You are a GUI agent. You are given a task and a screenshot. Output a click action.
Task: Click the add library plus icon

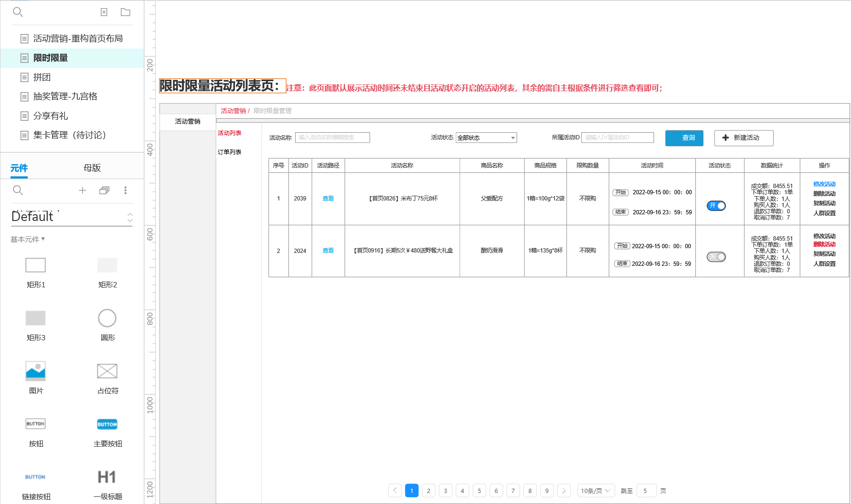pos(82,190)
